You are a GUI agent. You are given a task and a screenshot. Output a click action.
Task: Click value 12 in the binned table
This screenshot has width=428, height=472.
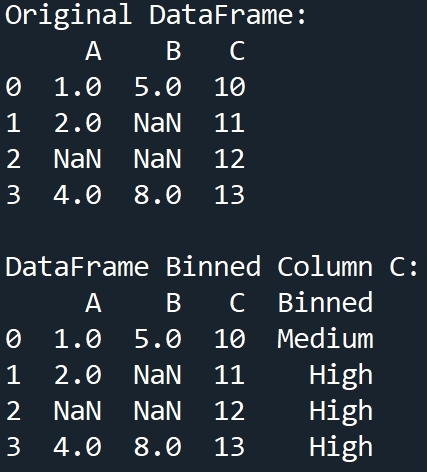(x=230, y=411)
